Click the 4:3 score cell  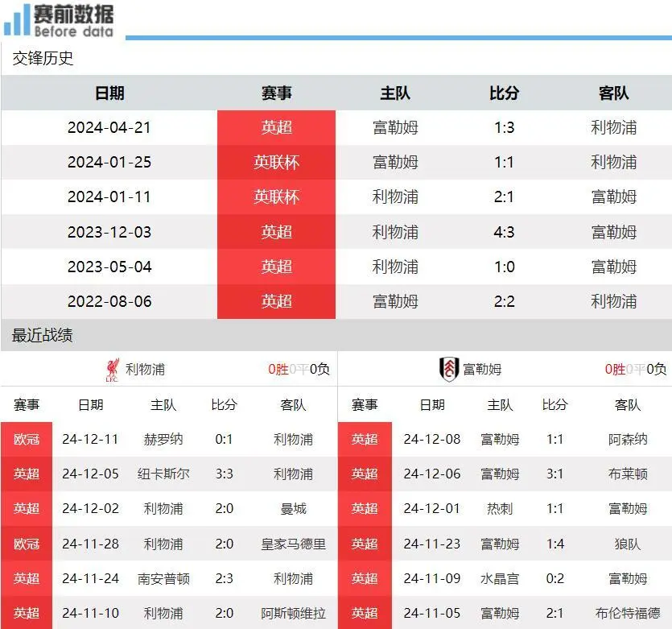tap(504, 232)
